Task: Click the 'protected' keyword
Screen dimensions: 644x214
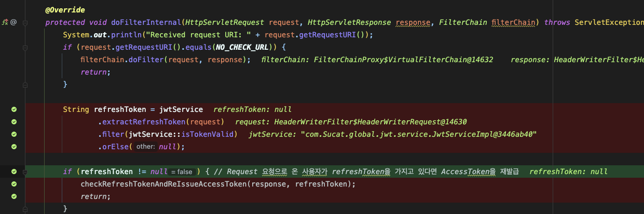Action: tap(65, 22)
